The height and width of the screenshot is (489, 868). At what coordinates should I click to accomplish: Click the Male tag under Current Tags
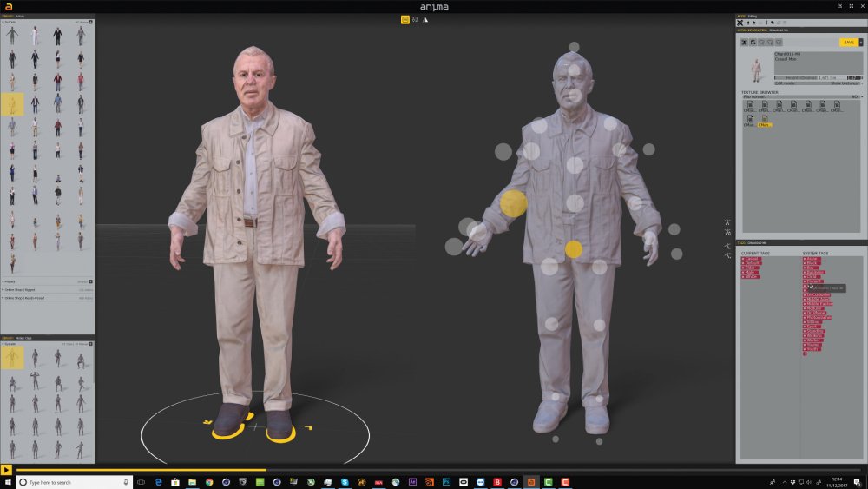pyautogui.click(x=750, y=272)
